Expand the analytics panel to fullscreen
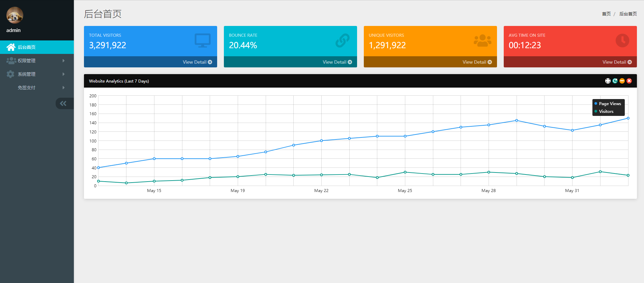 point(608,81)
